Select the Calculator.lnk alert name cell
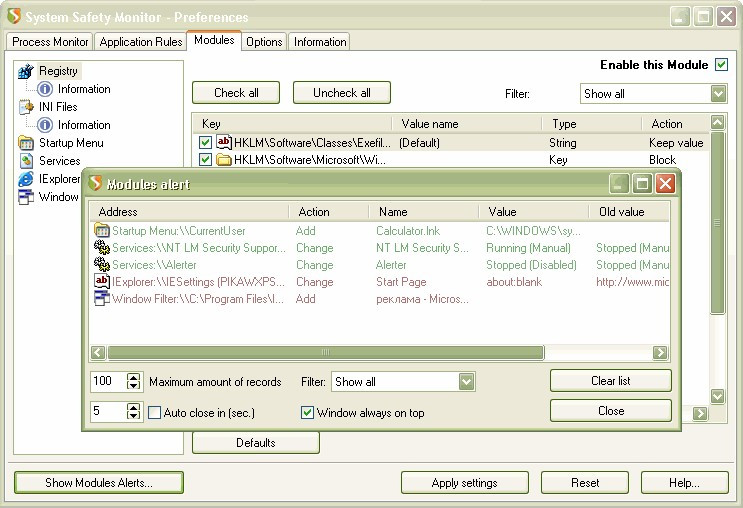Screen dimensions: 743x508 pyautogui.click(x=408, y=231)
